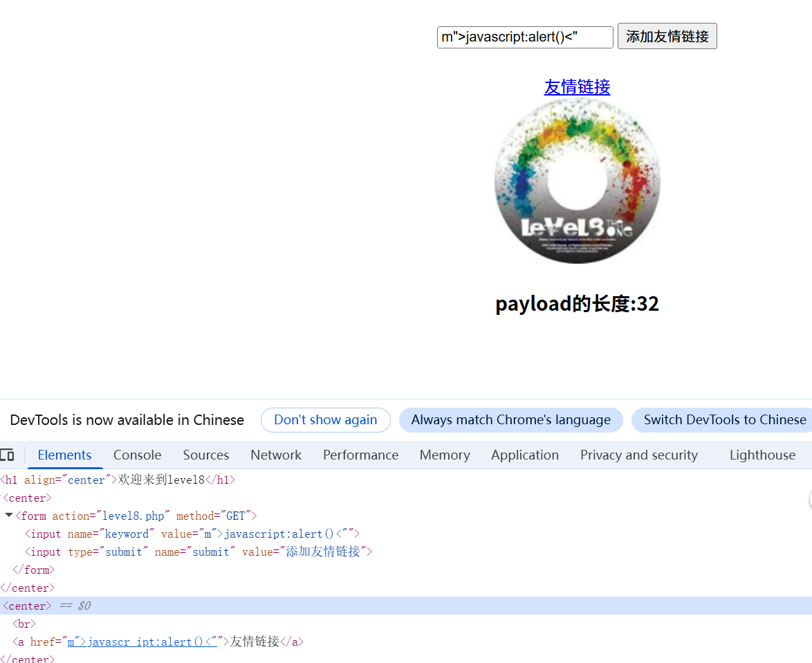
Task: Toggle the device toolbar icon in DevTools
Action: click(7, 455)
